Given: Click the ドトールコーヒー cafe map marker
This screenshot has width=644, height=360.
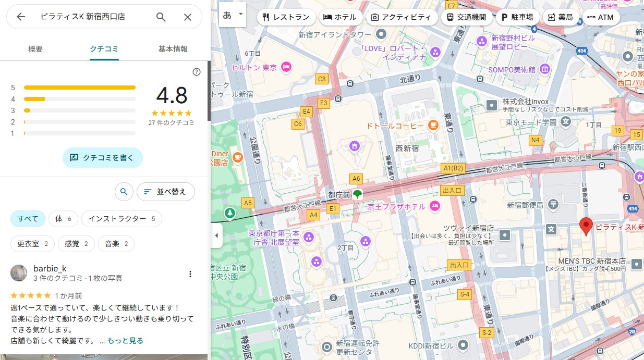Looking at the screenshot, I should tap(433, 125).
